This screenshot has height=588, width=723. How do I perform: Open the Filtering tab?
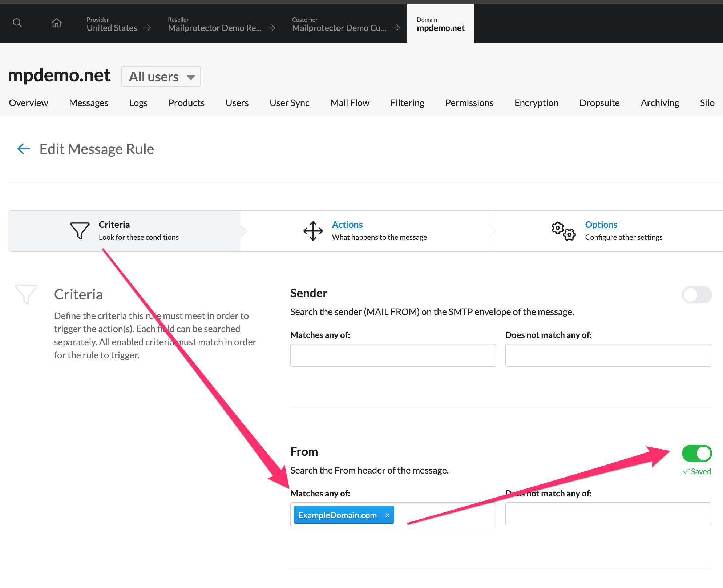[407, 103]
